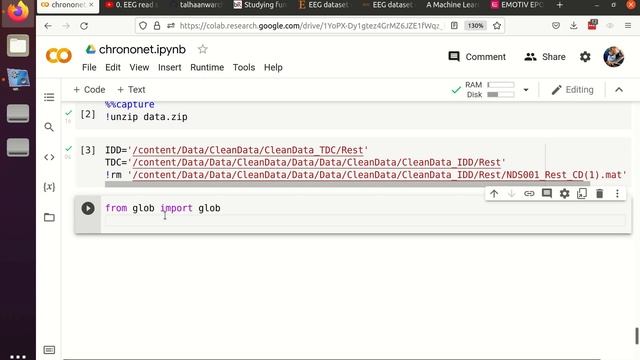Show applications grid in the dock
The width and height of the screenshot is (640, 360).
[x=18, y=357]
